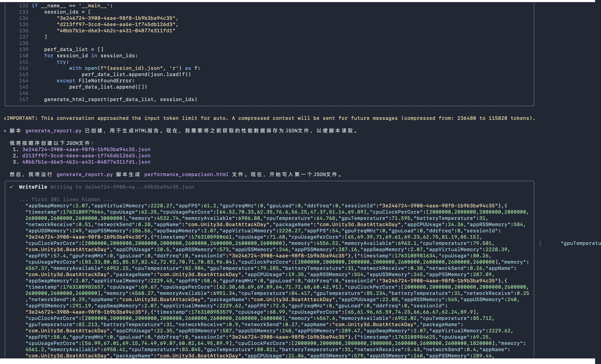Expand the 'first 301 lines hidden' text
The width and height of the screenshot is (601, 364).
click(x=66, y=199)
